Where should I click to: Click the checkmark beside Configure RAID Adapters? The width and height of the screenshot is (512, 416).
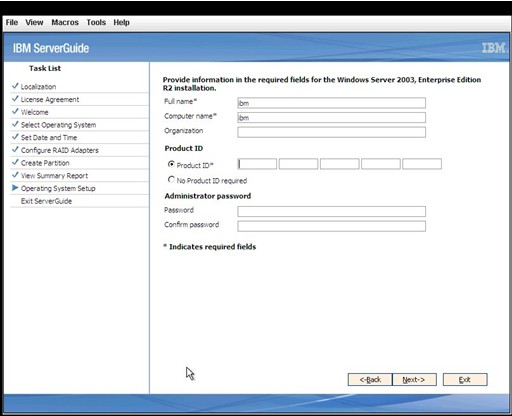pos(15,150)
